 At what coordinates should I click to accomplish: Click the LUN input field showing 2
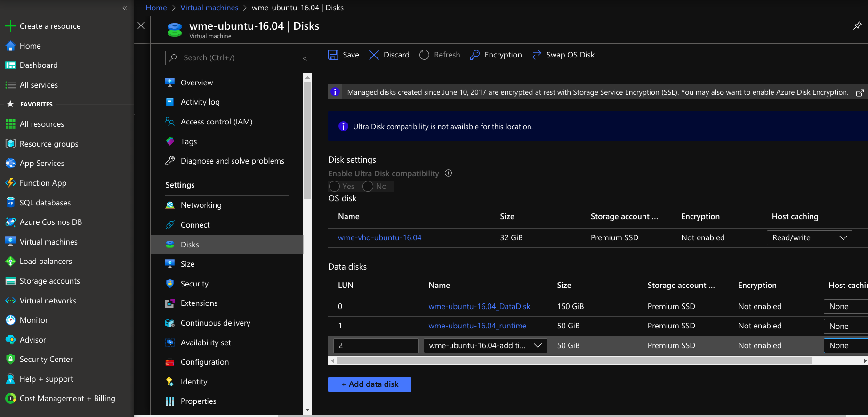[376, 346]
